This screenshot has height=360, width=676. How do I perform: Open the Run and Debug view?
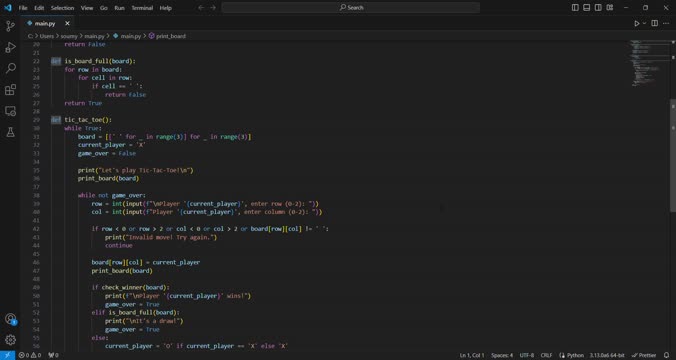tap(10, 47)
